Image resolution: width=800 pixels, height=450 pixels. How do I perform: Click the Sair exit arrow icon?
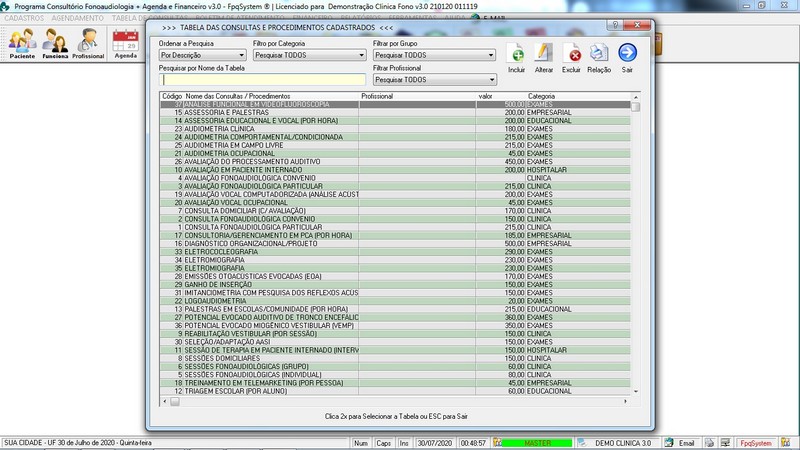click(627, 53)
